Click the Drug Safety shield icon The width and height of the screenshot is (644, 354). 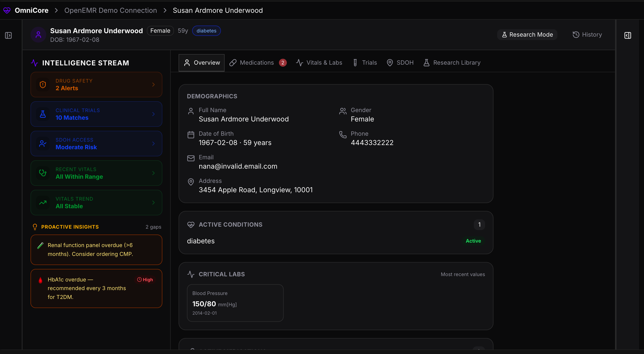pos(43,85)
